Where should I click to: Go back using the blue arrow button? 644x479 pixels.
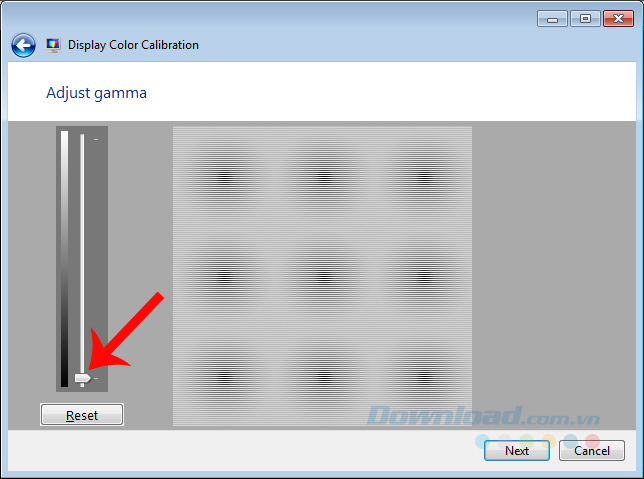tap(23, 45)
